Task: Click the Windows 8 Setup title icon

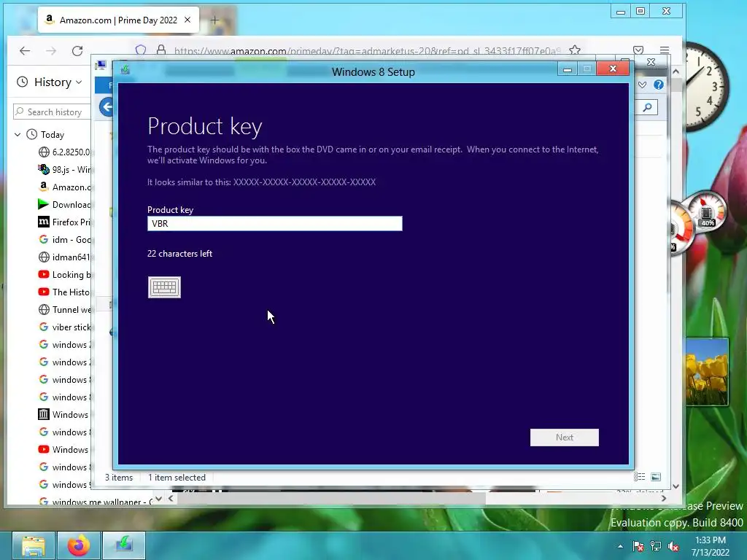Action: tap(125, 70)
